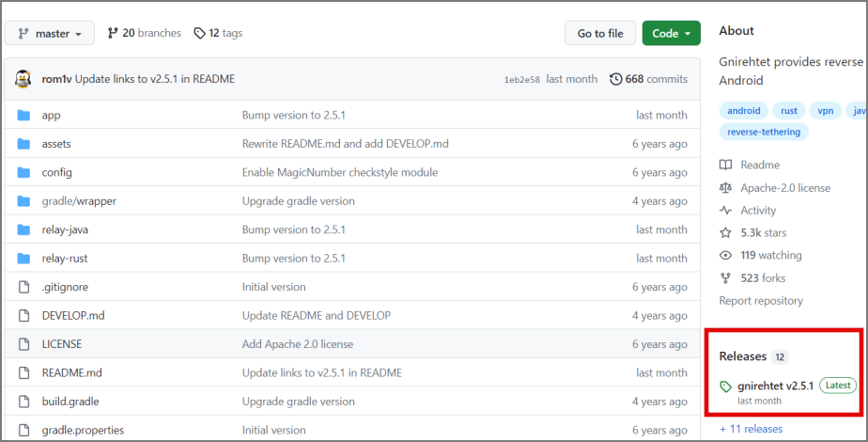Screen dimensions: 868x442
Task: Click the folder icon for relay-java
Action: coord(23,229)
